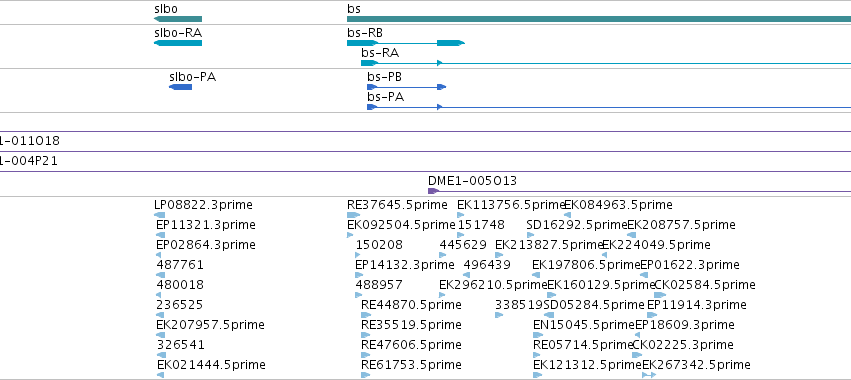Select the long bs gene bar
The image size is (851, 380).
point(599,19)
